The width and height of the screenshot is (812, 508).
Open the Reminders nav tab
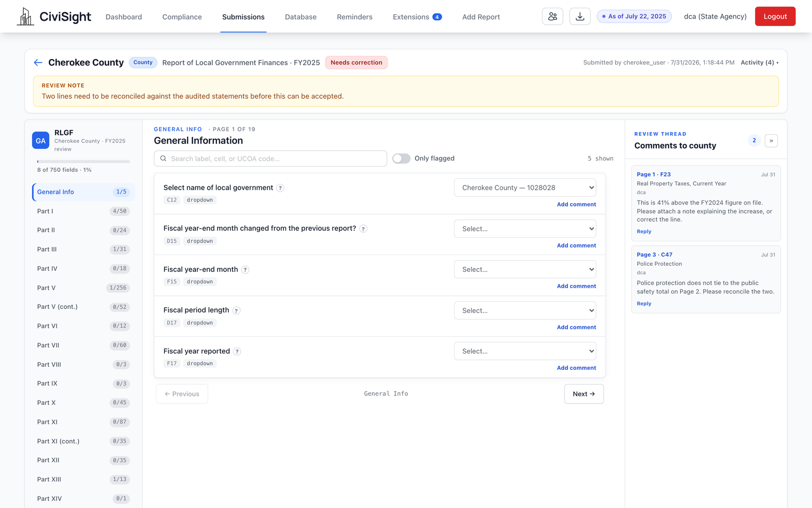click(x=355, y=17)
